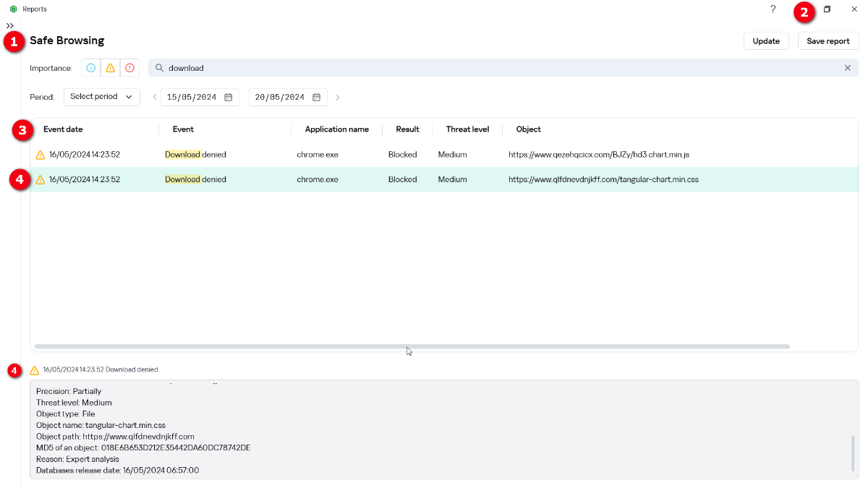Click the Save report button

point(828,41)
